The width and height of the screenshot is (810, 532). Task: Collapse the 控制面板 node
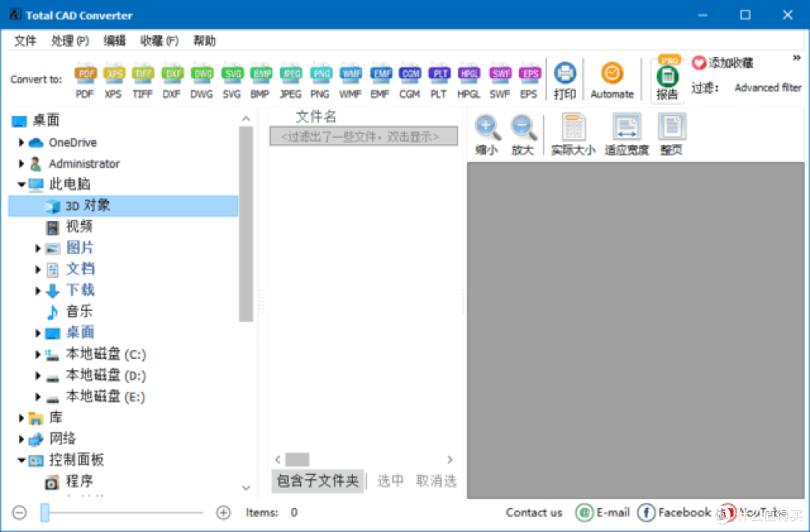tap(21, 460)
